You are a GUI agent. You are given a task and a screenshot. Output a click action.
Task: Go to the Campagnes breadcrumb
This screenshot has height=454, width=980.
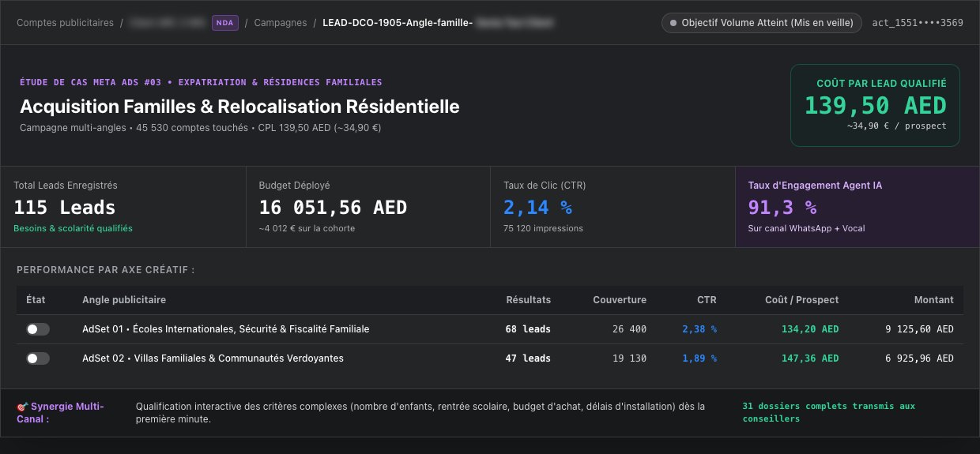click(x=281, y=23)
